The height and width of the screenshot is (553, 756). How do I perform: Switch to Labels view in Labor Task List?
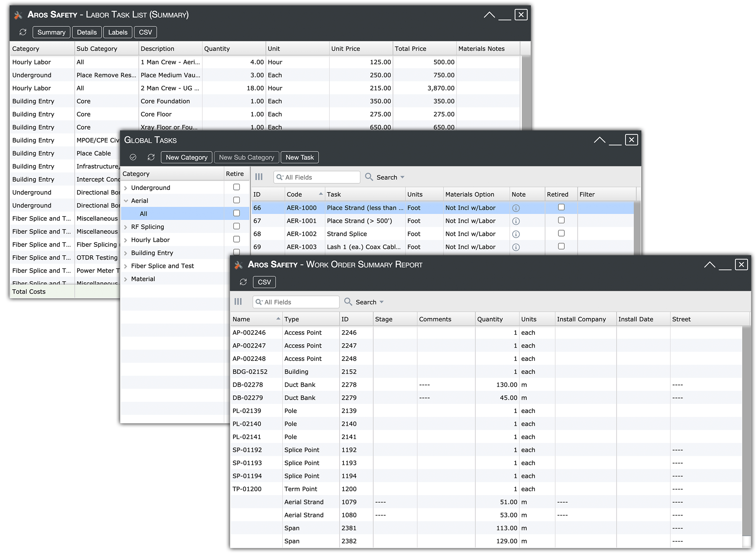click(117, 32)
